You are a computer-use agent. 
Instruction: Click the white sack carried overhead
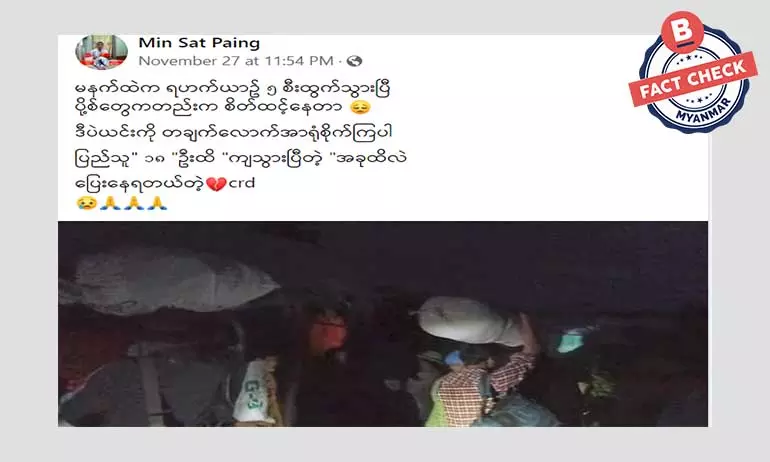tap(472, 321)
